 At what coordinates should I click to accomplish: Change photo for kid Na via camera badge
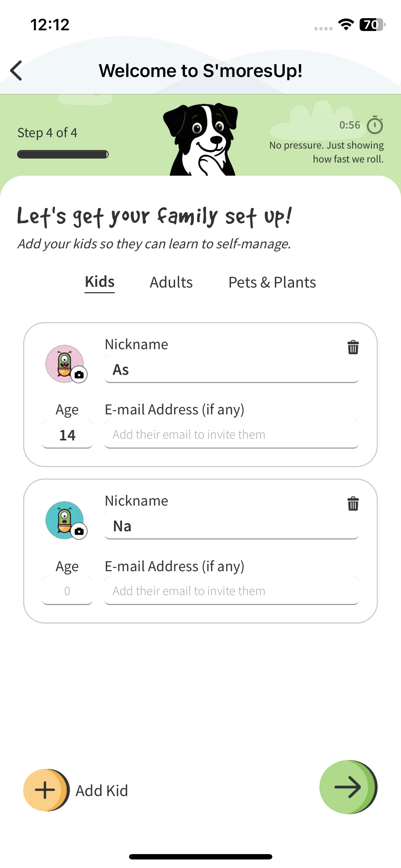click(79, 531)
